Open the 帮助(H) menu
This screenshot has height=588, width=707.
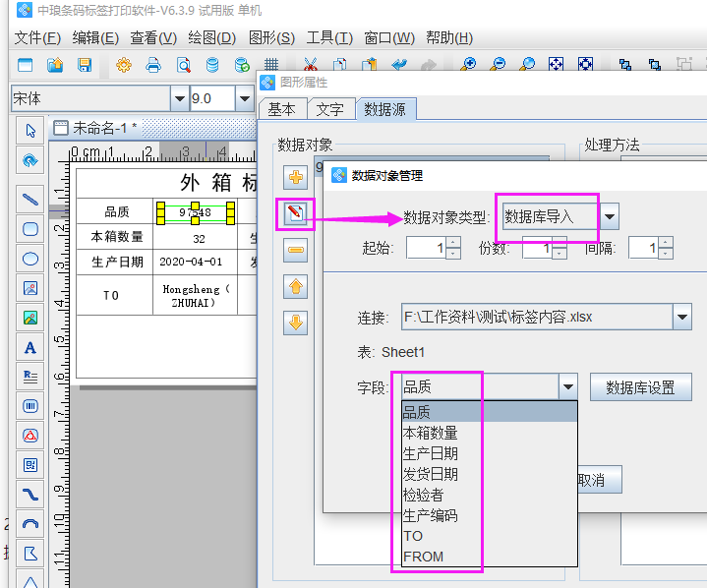tap(449, 38)
